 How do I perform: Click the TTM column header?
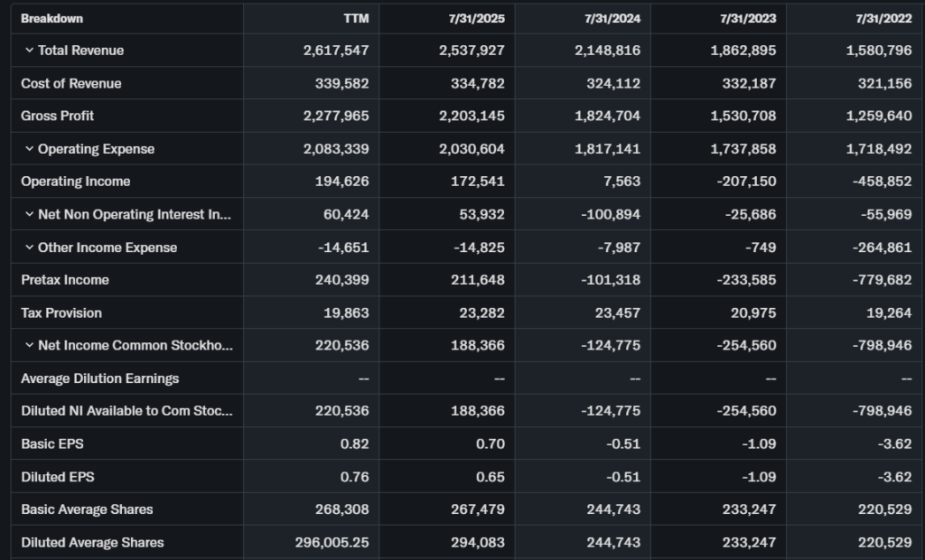pos(356,18)
